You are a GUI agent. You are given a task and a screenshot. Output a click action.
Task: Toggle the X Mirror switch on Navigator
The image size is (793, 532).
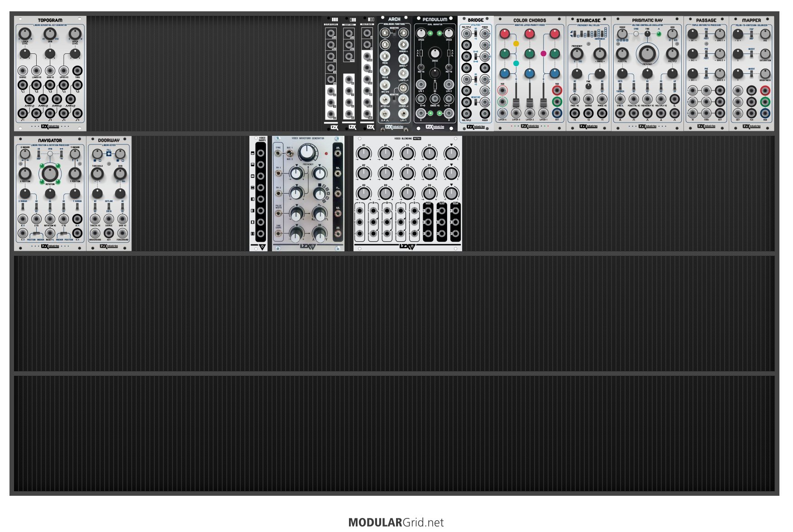click(23, 207)
